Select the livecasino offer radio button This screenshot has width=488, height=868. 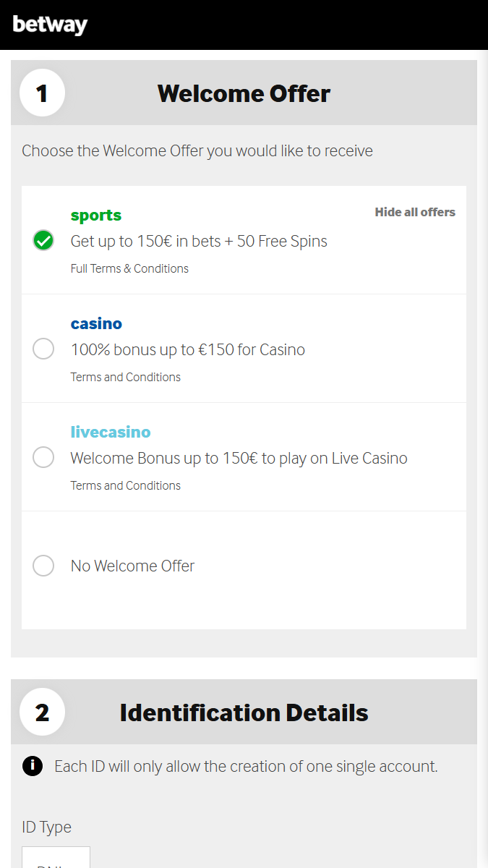pyautogui.click(x=43, y=457)
